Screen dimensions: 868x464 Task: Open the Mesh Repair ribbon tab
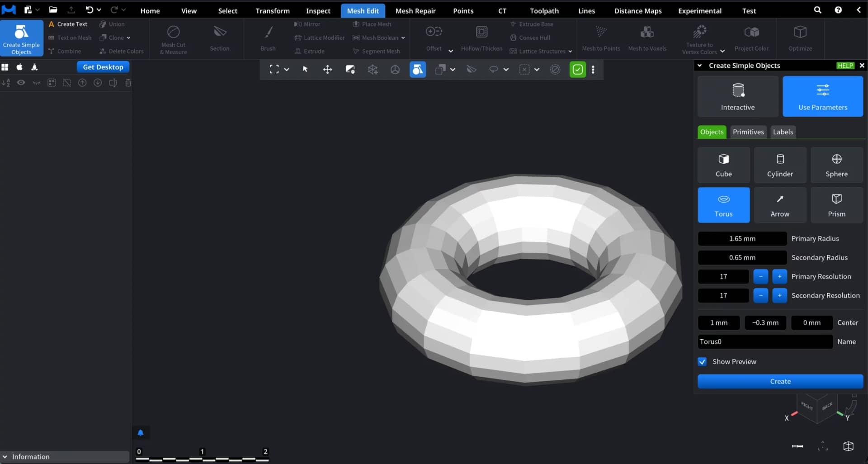(415, 11)
